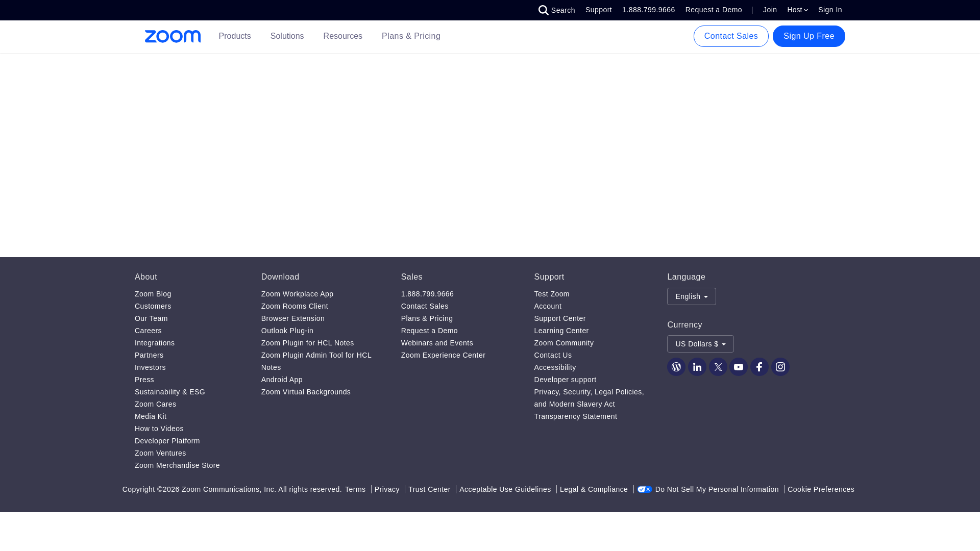Click Join in the top bar
The width and height of the screenshot is (980, 551).
tap(770, 10)
